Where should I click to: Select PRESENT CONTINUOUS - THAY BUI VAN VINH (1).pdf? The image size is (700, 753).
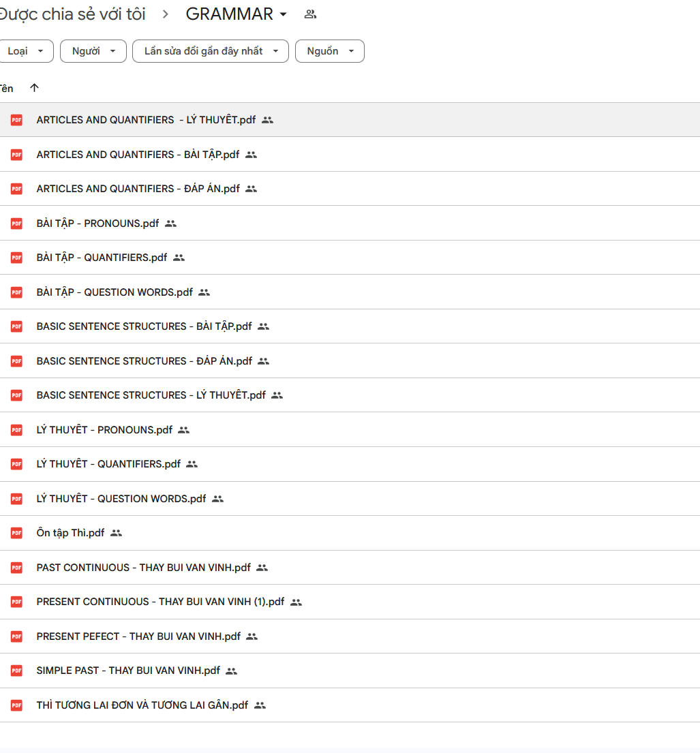tap(160, 602)
